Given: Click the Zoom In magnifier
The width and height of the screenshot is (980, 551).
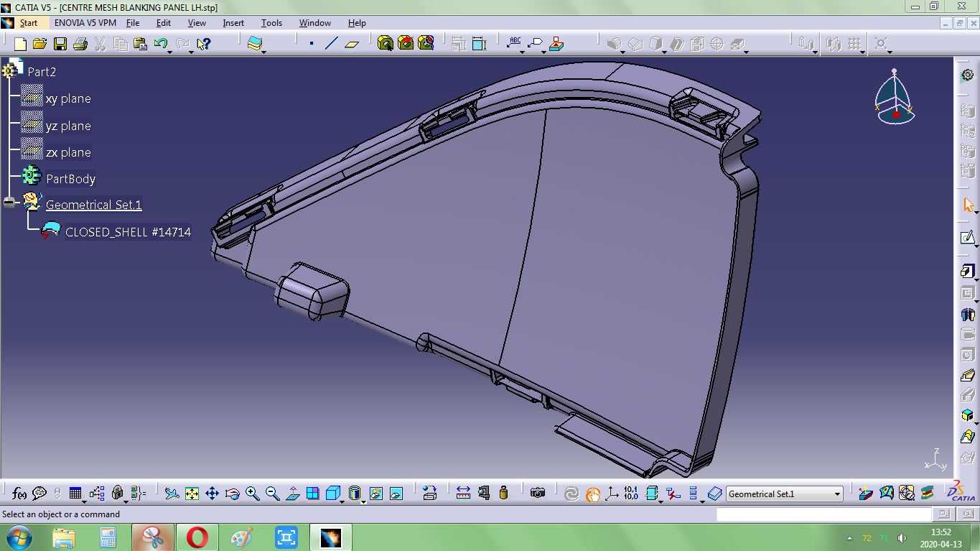Looking at the screenshot, I should click(252, 494).
